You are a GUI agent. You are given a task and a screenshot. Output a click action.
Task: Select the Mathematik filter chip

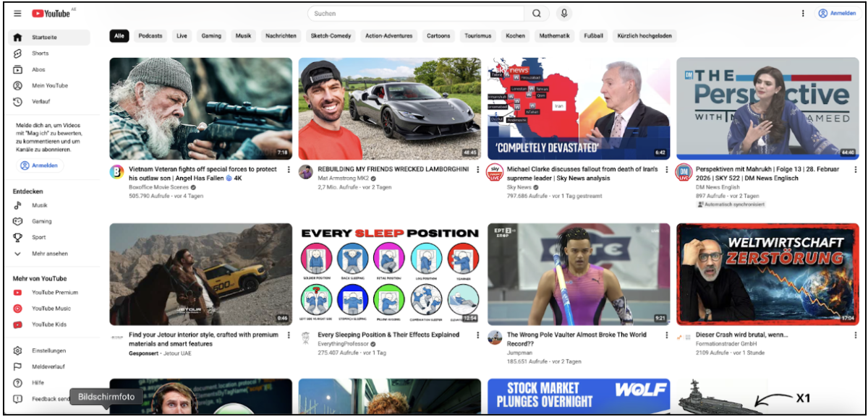pyautogui.click(x=555, y=35)
